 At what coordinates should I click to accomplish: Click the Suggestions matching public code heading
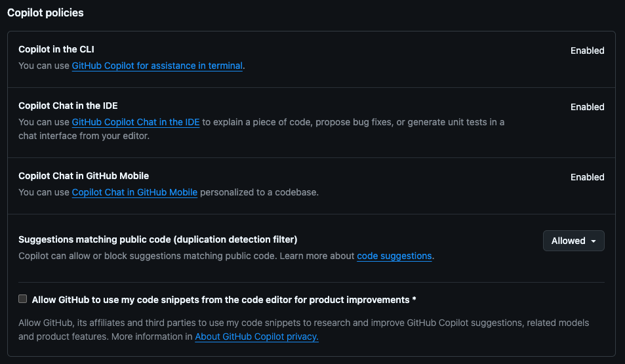[x=157, y=240]
